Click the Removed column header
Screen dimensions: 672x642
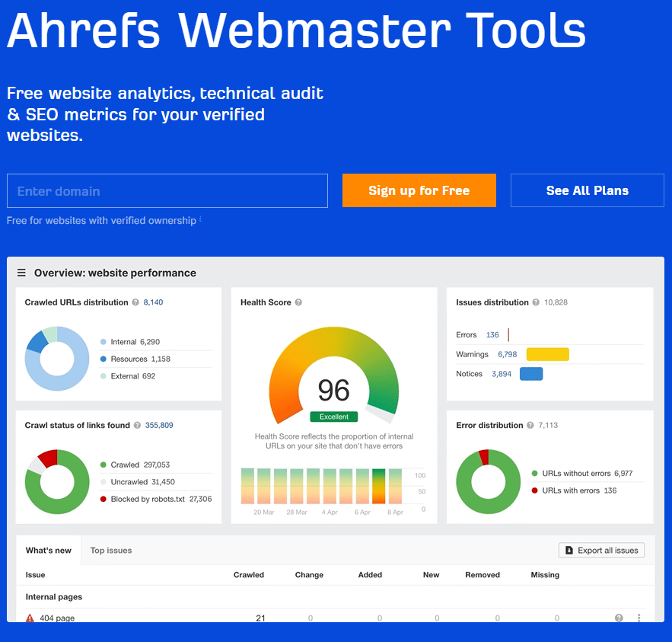click(x=483, y=575)
